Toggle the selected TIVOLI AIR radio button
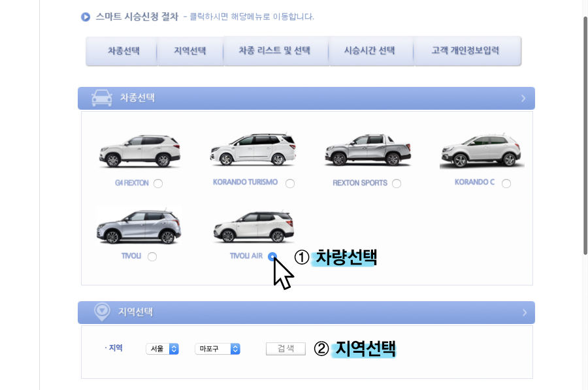Image resolution: width=588 pixels, height=390 pixels. pos(272,257)
